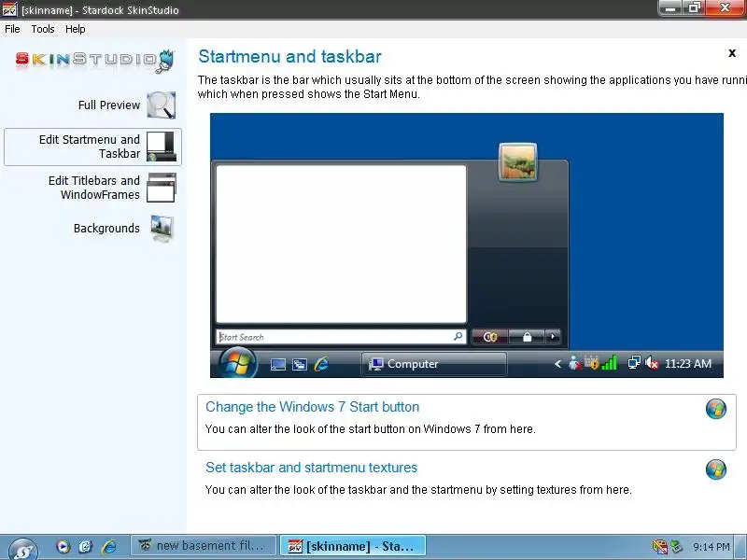Switch to the new basement fil... taskbar window
Image resolution: width=747 pixels, height=560 pixels.
coord(203,546)
